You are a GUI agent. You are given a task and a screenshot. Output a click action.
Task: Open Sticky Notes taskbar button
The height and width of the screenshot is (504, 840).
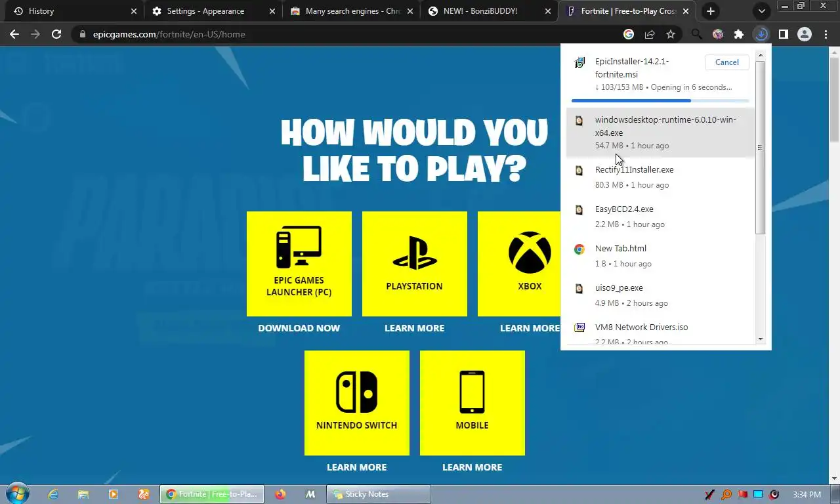coord(379,494)
